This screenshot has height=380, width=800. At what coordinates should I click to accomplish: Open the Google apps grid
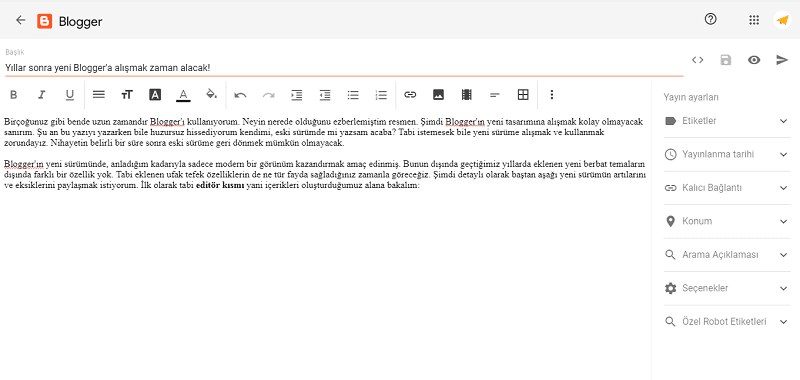click(x=754, y=20)
